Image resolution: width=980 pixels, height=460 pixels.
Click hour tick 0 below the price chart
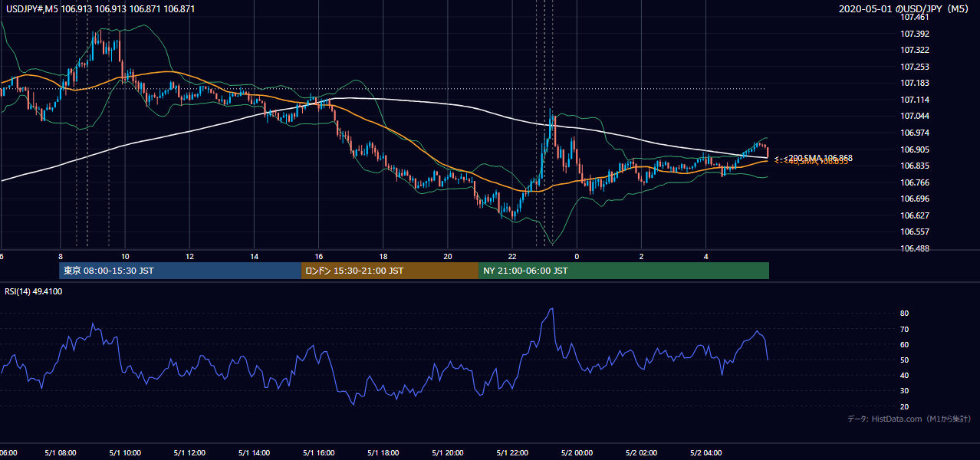(x=577, y=257)
